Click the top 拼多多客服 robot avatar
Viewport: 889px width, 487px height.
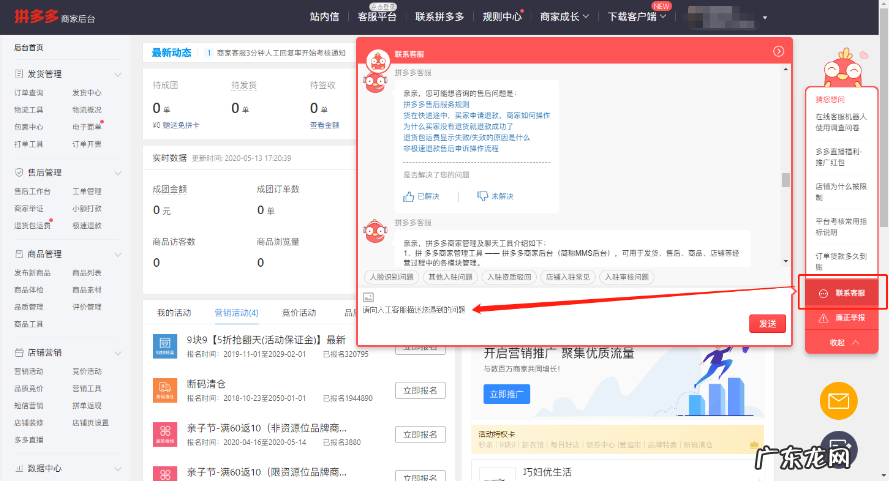(375, 83)
